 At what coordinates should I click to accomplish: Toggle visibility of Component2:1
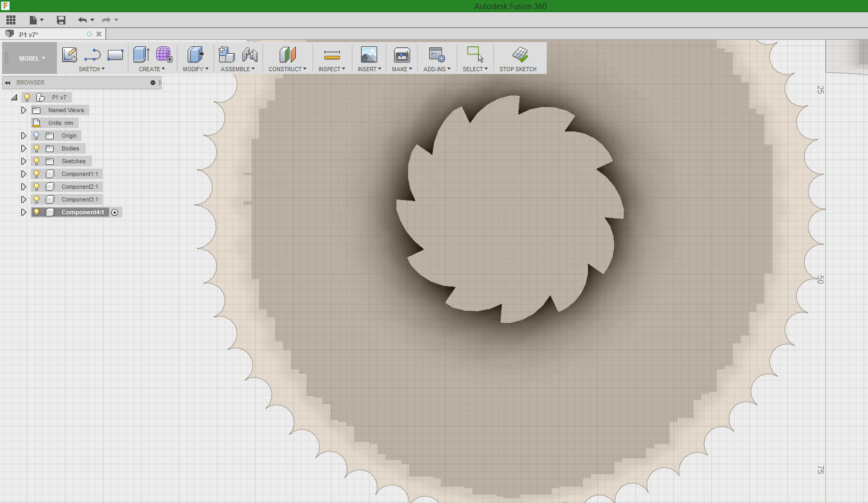tap(37, 187)
